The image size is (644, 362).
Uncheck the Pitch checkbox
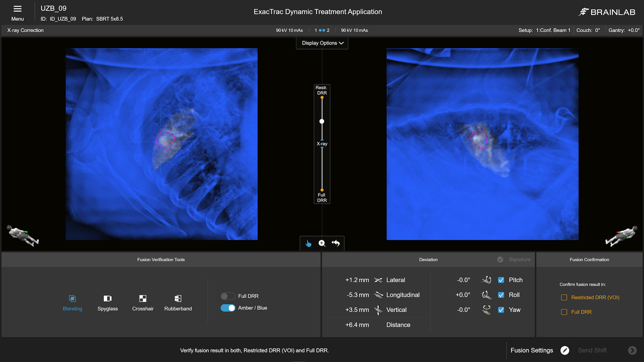tap(501, 280)
